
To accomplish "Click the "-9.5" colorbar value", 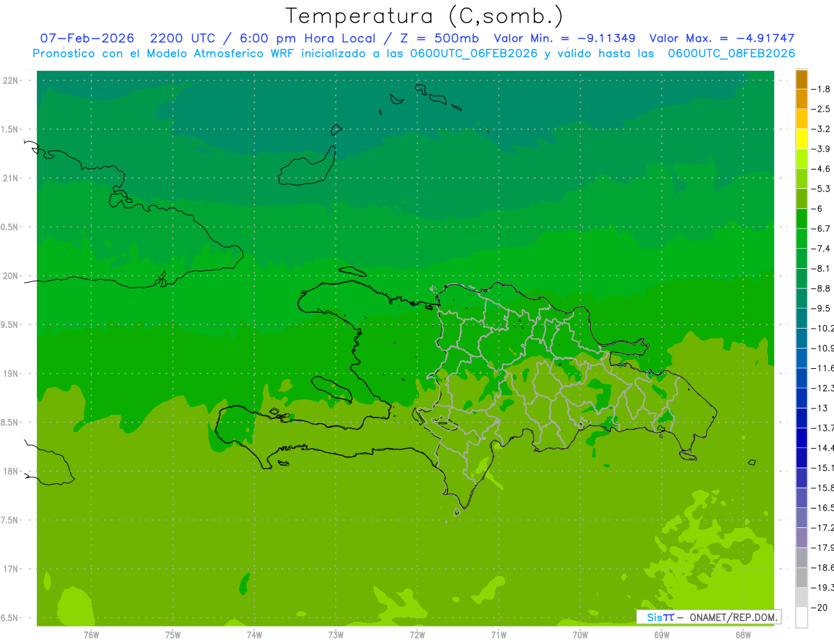I will (821, 308).
